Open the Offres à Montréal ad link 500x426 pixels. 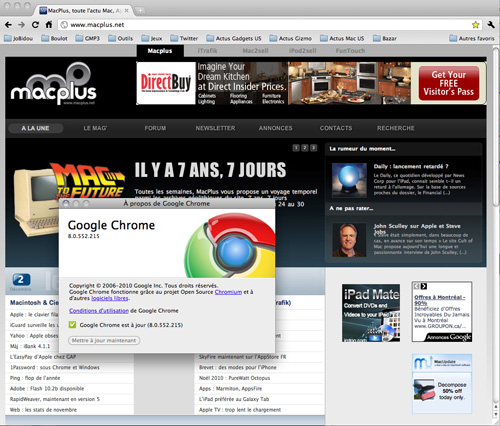click(x=439, y=300)
